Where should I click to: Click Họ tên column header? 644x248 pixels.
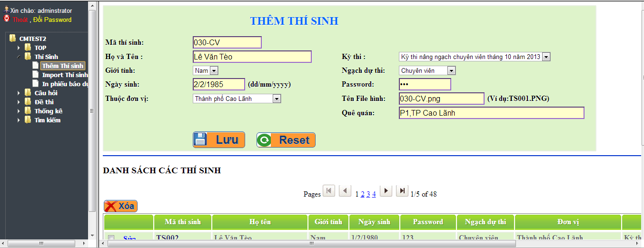260,222
